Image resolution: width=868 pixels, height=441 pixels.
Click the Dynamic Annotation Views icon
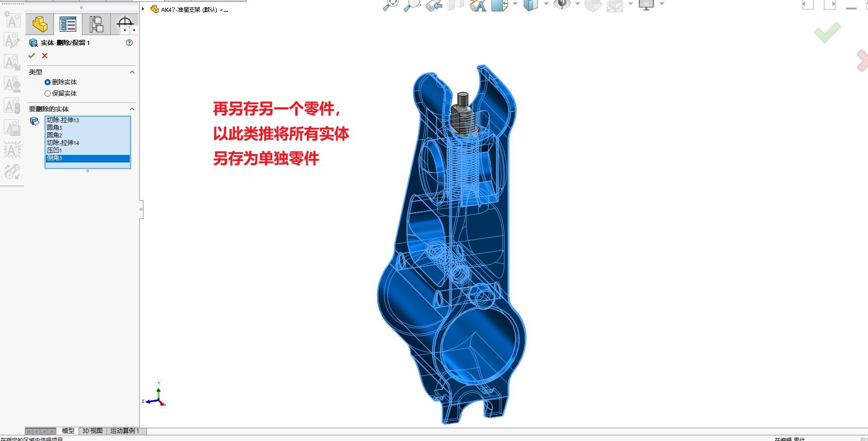click(x=478, y=5)
